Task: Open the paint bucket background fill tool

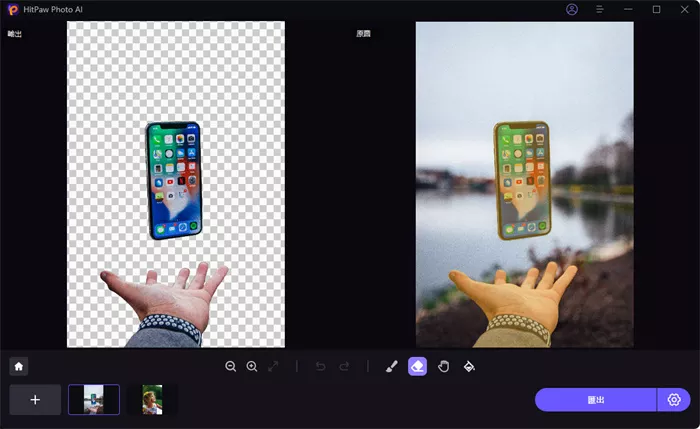Action: click(469, 366)
